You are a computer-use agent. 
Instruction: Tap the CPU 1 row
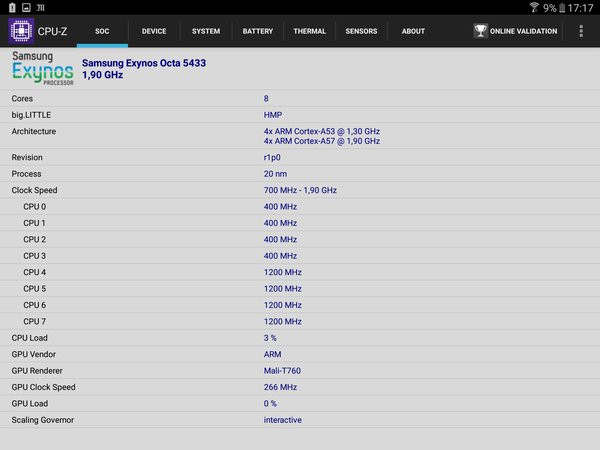tap(300, 223)
